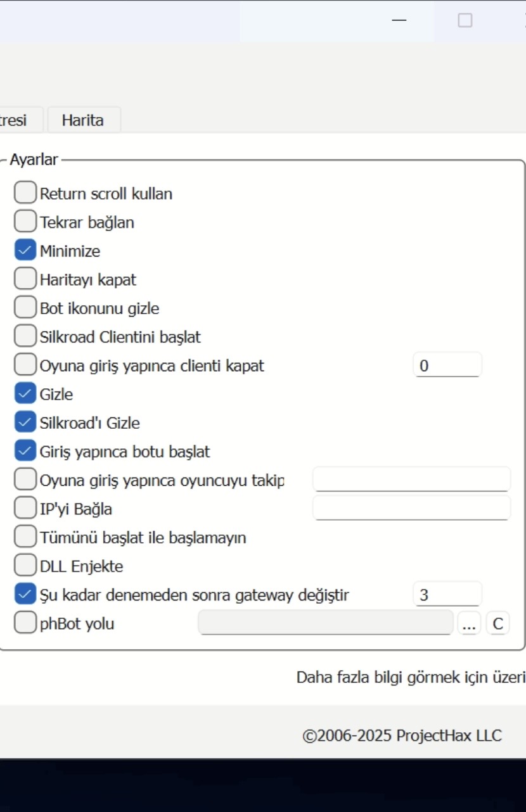Uncheck the Gizle checkbox

tap(25, 394)
